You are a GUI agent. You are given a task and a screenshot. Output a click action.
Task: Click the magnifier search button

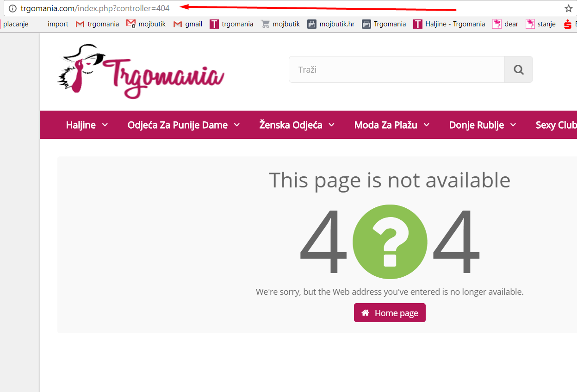point(519,69)
